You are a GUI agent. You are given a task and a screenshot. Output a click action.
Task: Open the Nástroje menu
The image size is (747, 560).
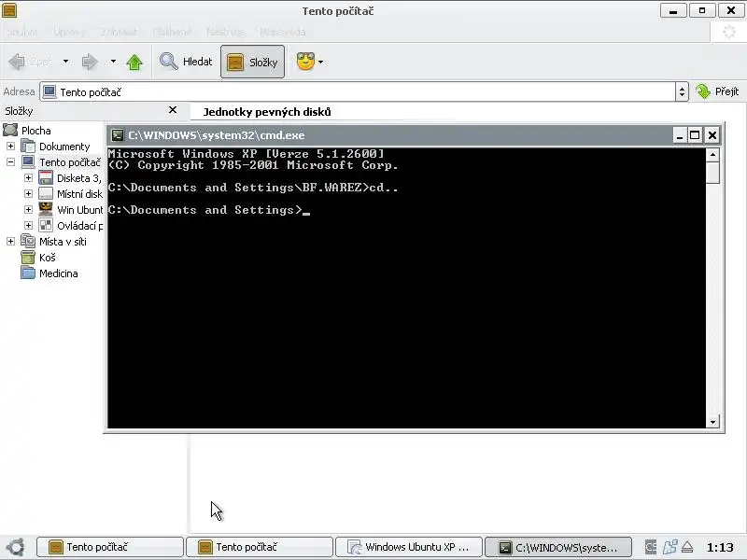point(226,32)
